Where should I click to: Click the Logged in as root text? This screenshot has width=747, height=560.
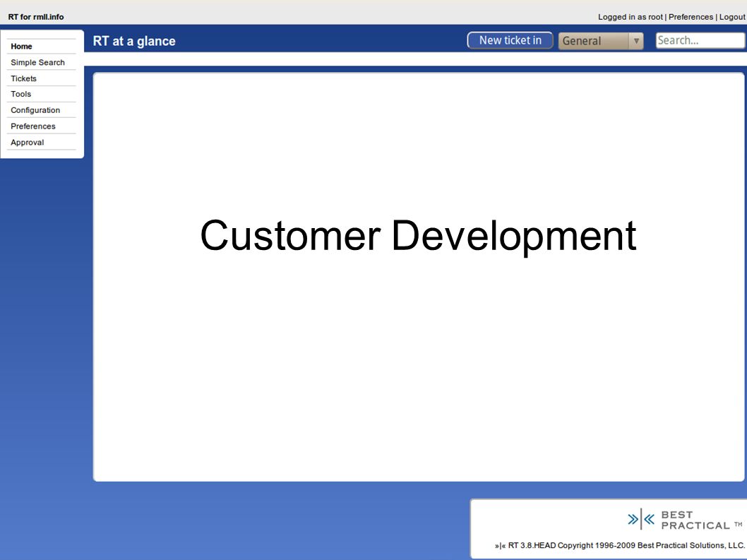click(631, 17)
